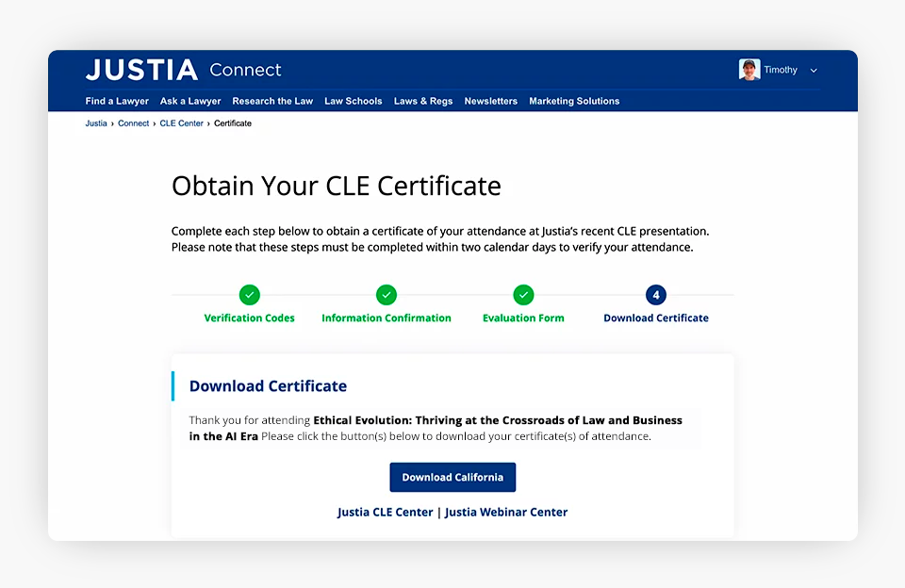Viewport: 905px width, 588px height.
Task: Click the Ethical Evolution presentation title text
Action: tap(436, 428)
